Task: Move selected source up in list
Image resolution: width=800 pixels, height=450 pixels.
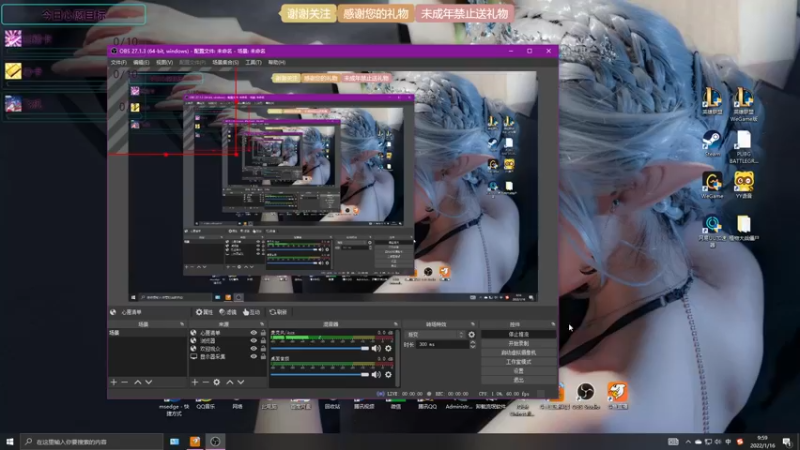Action: coord(230,382)
